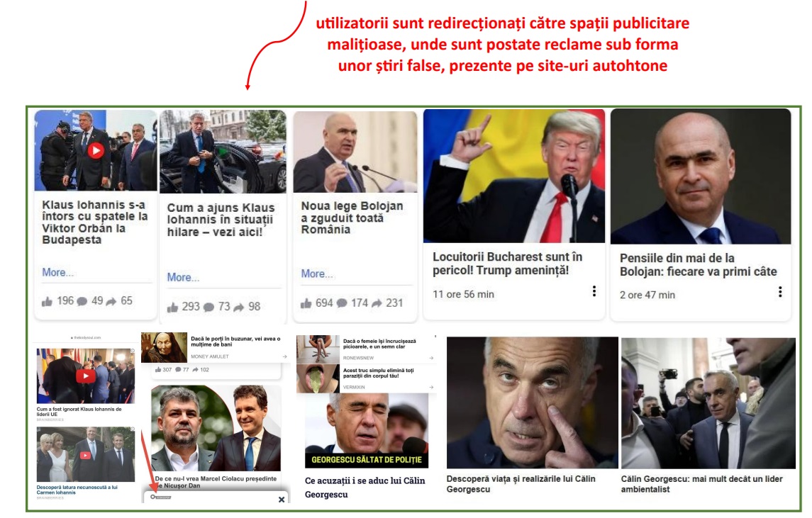
Task: Click the ad info icon on the Carmen Iohannis image
Action: [x=133, y=429]
